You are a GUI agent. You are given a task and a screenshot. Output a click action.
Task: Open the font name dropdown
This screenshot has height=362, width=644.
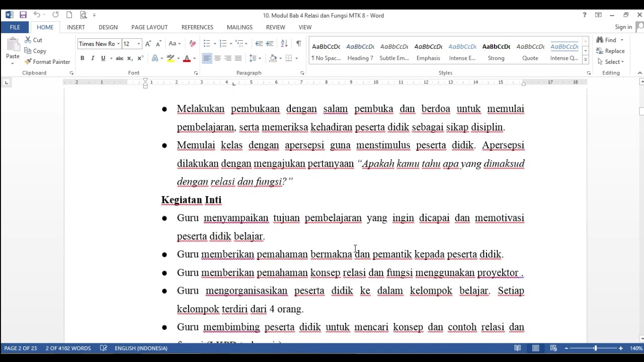pyautogui.click(x=119, y=44)
